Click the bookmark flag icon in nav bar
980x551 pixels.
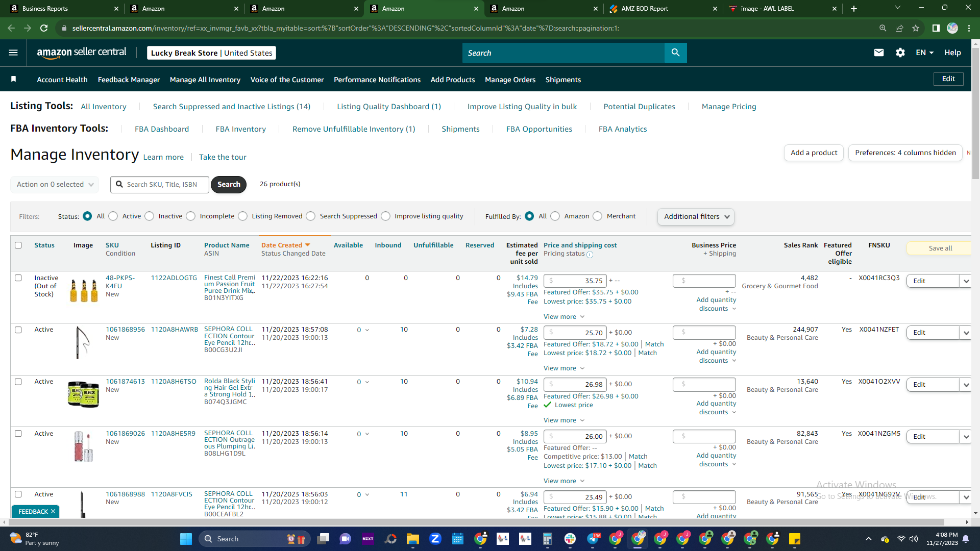(14, 79)
